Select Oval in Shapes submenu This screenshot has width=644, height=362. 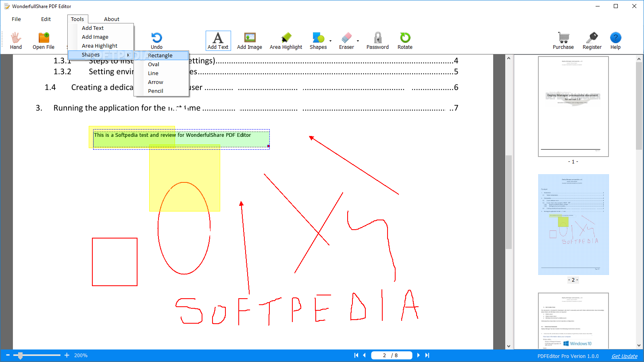coord(161,64)
